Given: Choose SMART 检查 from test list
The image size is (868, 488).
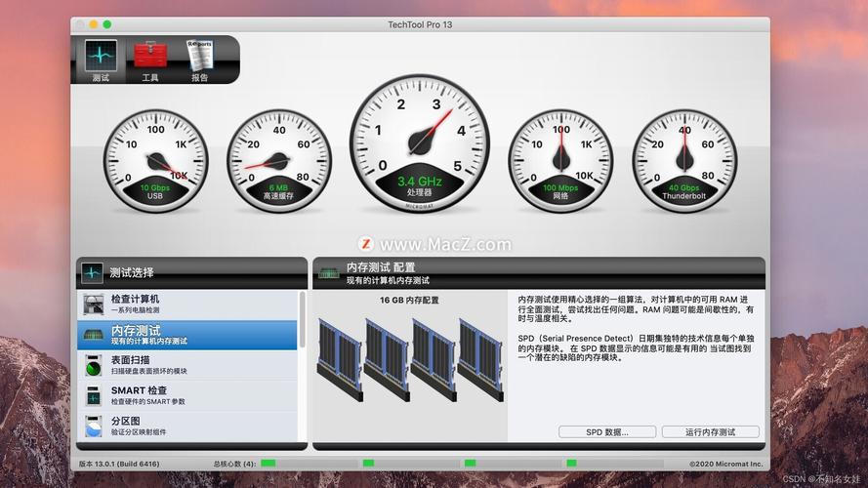Looking at the screenshot, I should click(x=187, y=395).
